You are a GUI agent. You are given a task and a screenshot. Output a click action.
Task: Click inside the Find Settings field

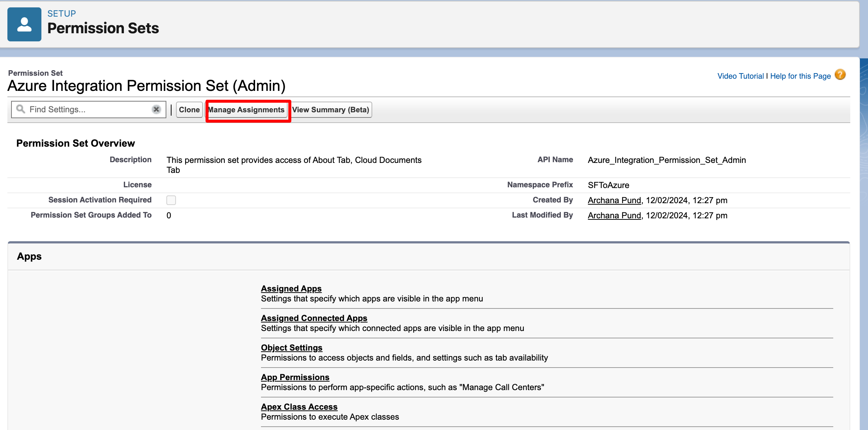(87, 110)
